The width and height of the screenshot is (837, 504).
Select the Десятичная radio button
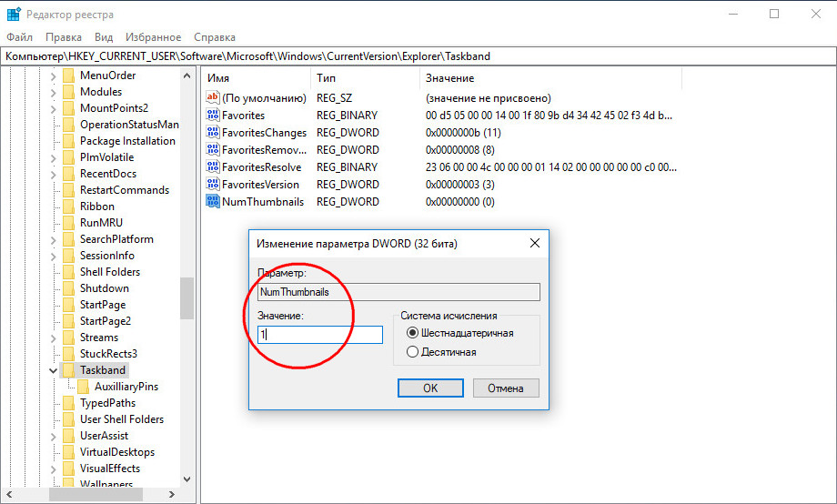pyautogui.click(x=412, y=352)
